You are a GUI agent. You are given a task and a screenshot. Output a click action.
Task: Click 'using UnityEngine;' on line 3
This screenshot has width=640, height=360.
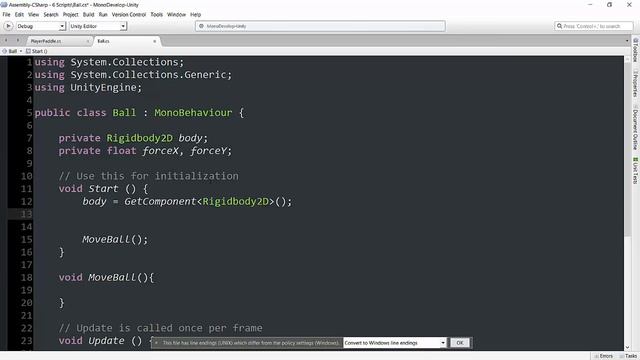(88, 87)
